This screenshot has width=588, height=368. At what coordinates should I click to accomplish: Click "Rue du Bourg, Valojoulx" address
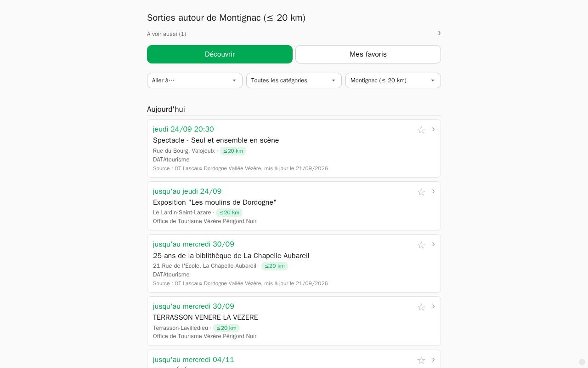184,151
